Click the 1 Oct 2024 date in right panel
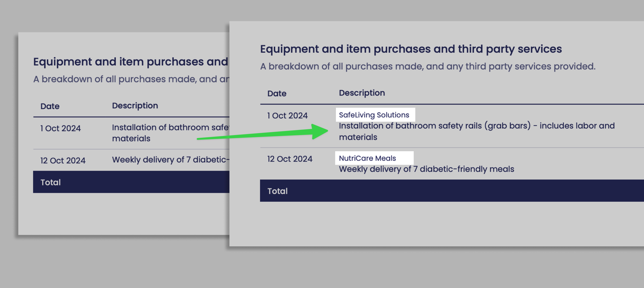644x288 pixels. point(288,116)
